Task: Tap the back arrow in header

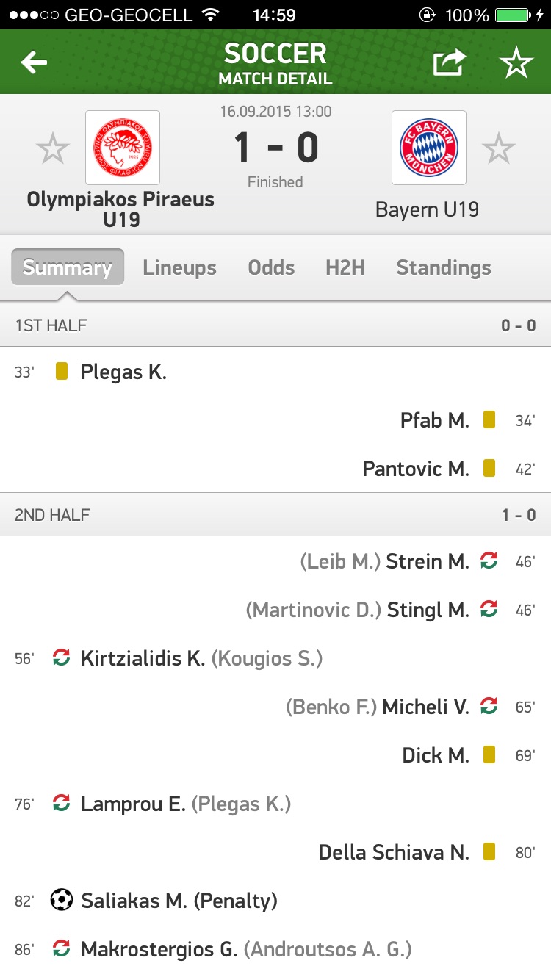Action: coord(35,63)
